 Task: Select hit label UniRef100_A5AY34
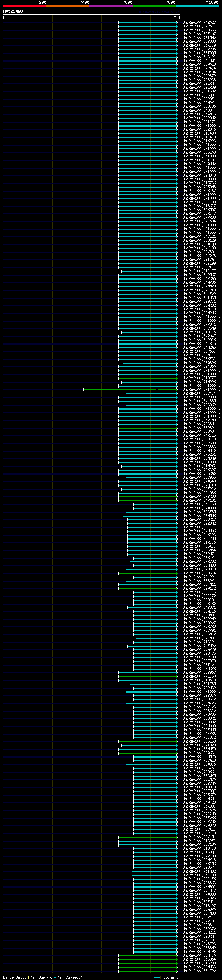tap(199, 72)
